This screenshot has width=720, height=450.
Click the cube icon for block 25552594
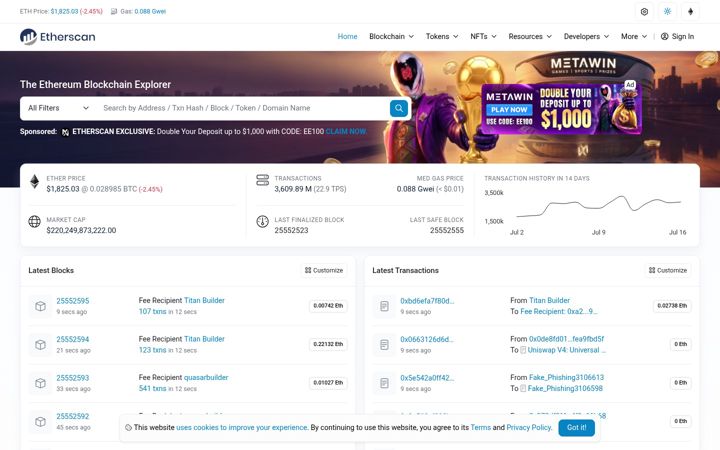[40, 344]
